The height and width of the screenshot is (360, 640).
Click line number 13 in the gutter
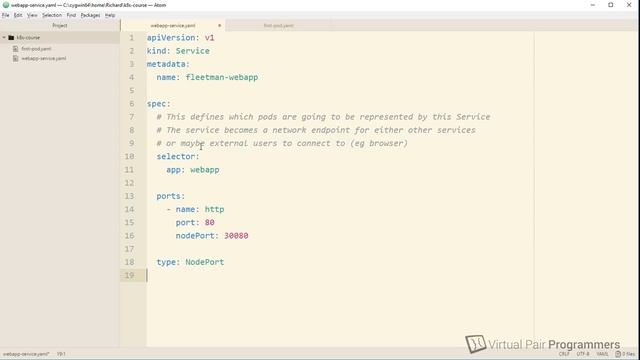129,196
